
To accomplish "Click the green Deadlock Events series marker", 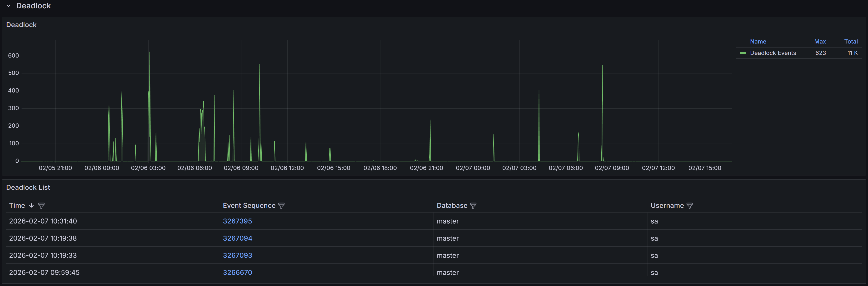I will coord(743,53).
